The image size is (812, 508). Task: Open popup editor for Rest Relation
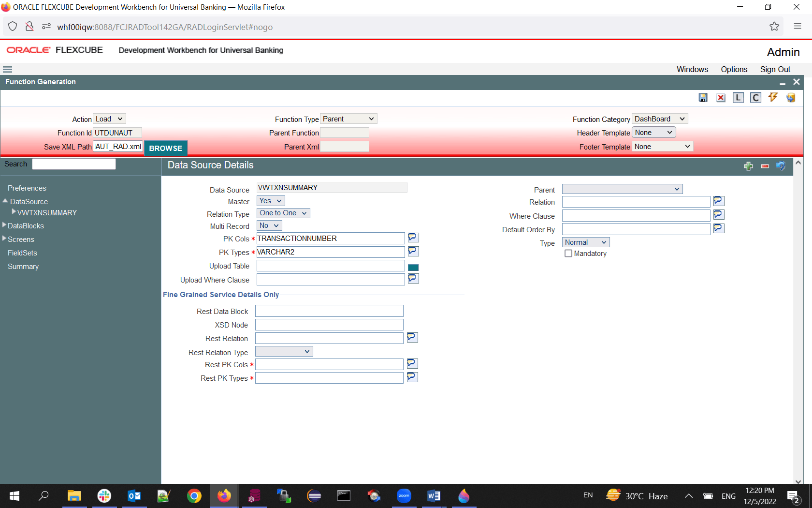(412, 337)
